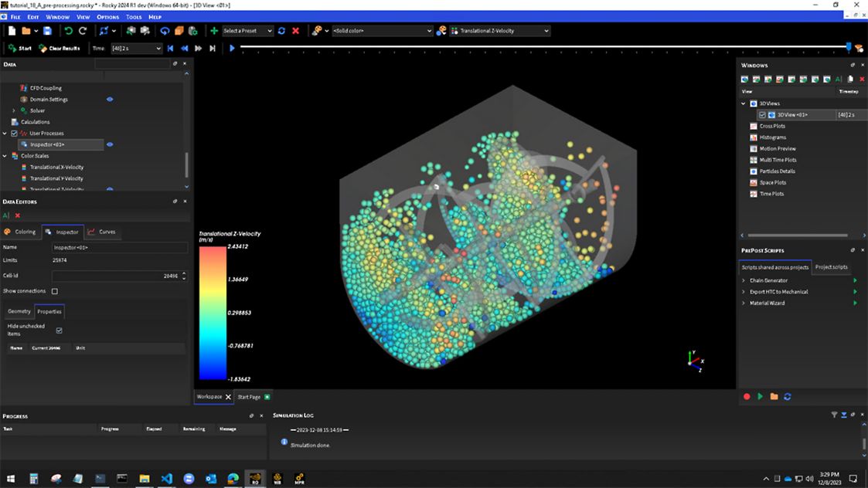Jump to first timestep button

171,49
